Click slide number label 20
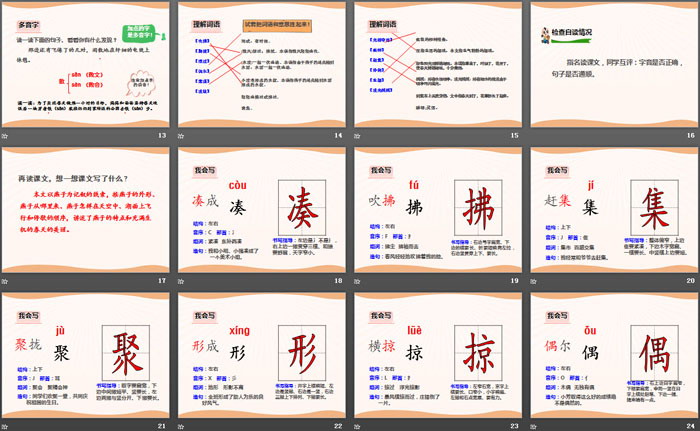This screenshot has height=431, width=700. pos(691,281)
